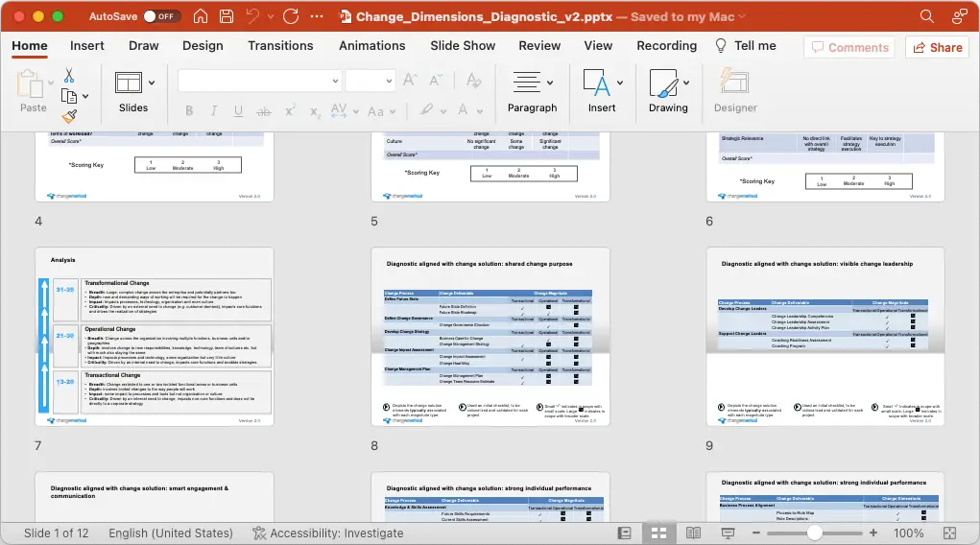Click Accessibility: Investigate in status bar
Viewport: 980px width, 545px height.
tap(328, 533)
